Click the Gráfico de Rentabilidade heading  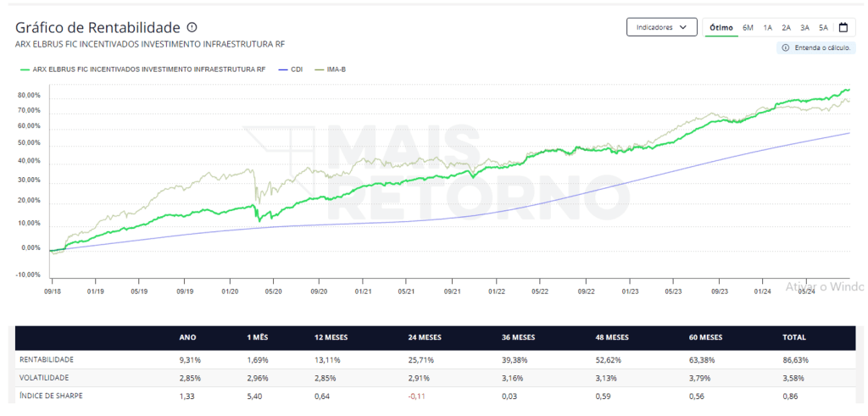pos(97,27)
